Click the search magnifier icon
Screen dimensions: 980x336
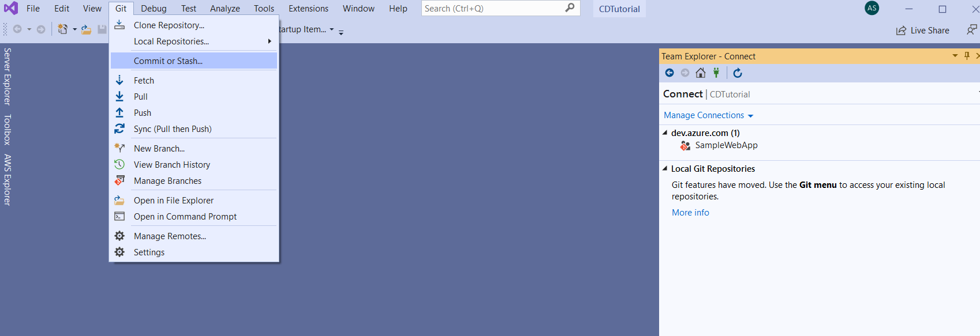(570, 8)
